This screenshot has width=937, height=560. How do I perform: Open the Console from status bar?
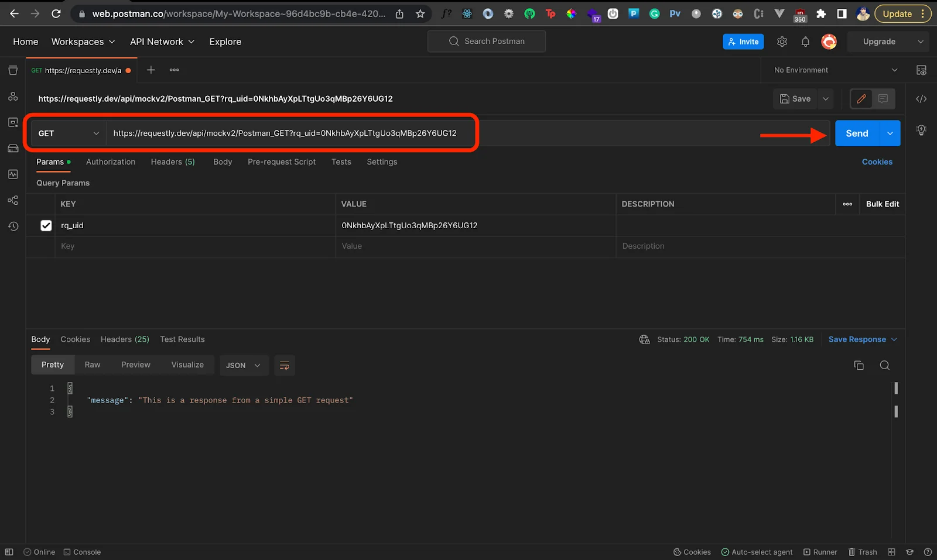pos(82,552)
